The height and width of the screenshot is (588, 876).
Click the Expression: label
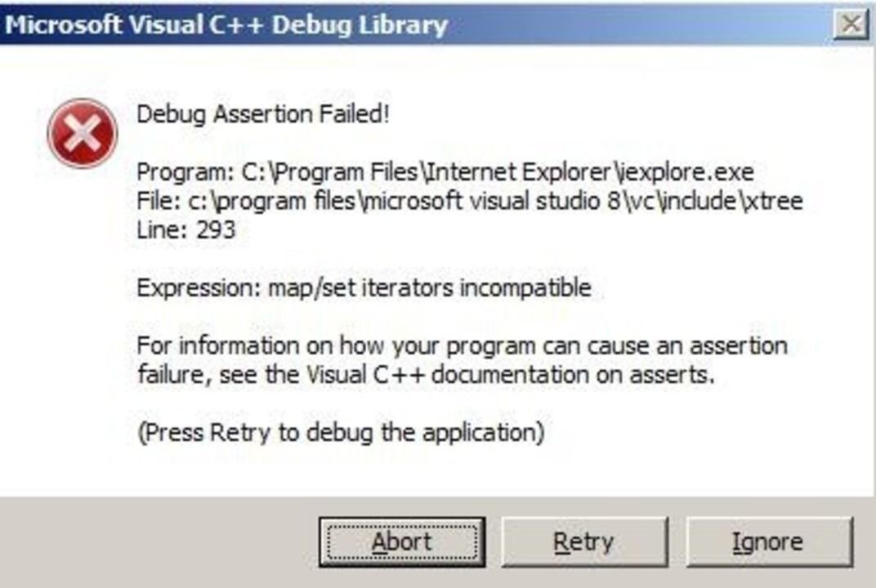[199, 287]
